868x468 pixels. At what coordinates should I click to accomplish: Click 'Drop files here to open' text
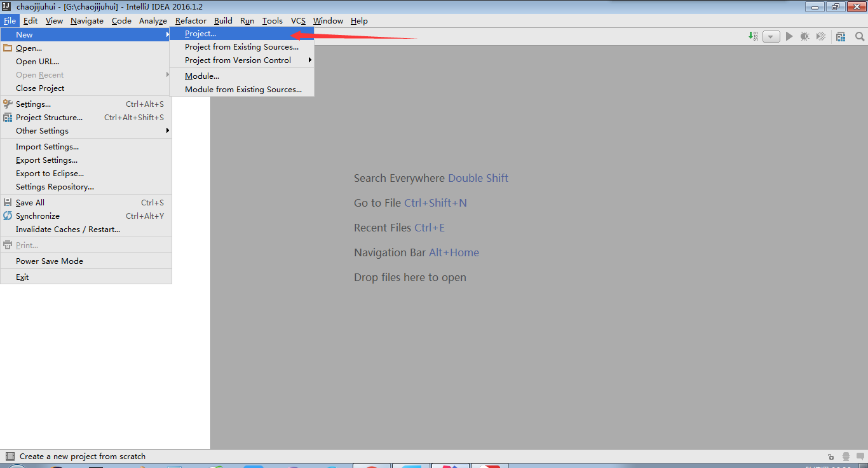(x=410, y=277)
